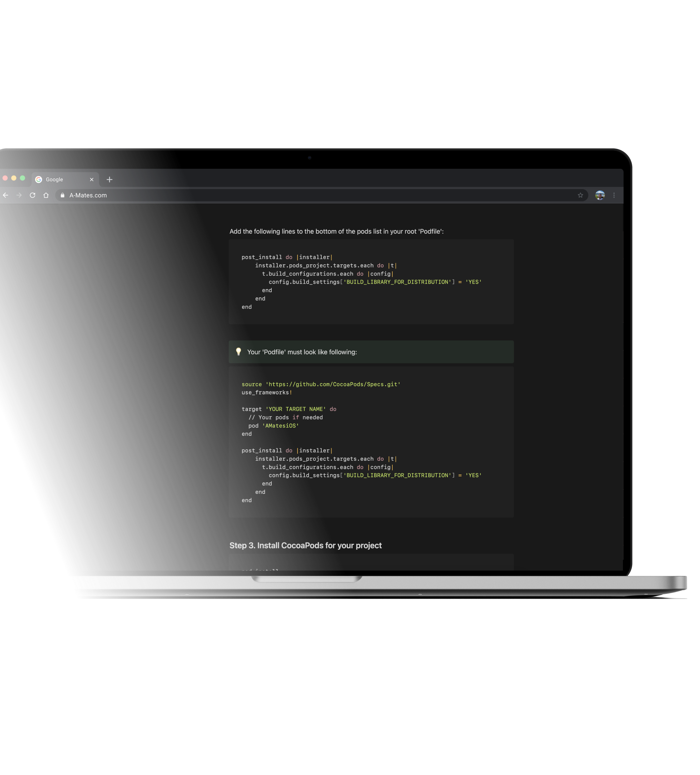Click the Step 3 Install CocoaPods heading
The image size is (700, 775).
pyautogui.click(x=305, y=545)
